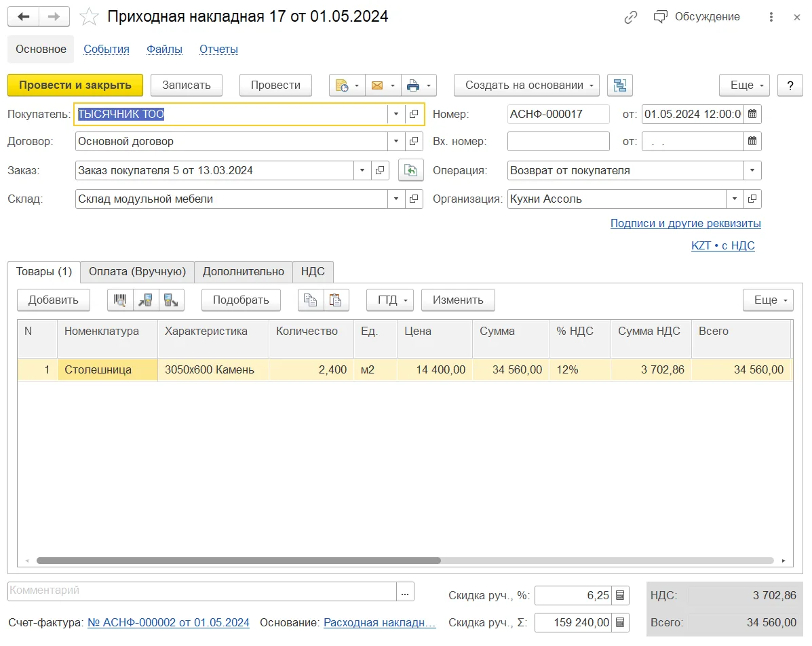Image resolution: width=812 pixels, height=646 pixels.
Task: Click the Подобрать button
Action: pos(241,300)
